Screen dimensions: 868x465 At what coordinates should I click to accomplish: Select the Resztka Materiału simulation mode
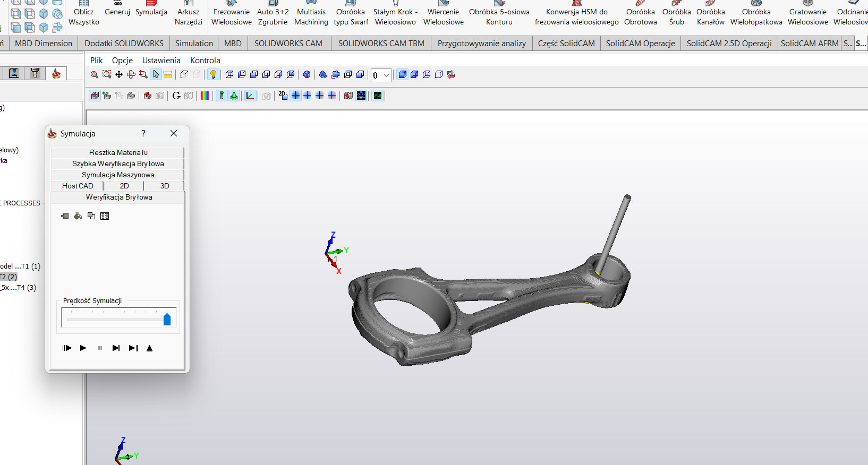(118, 152)
